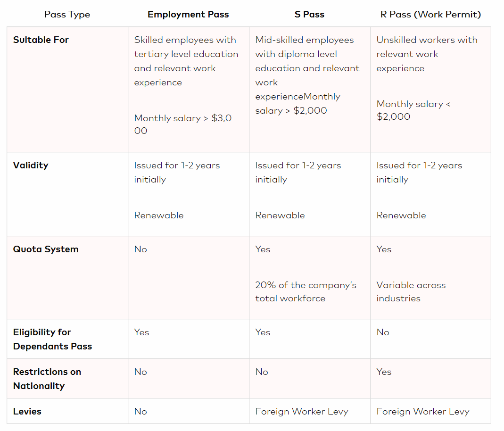Click the "Restrictions on Nationality" row label
504x431 pixels.
pos(47,379)
